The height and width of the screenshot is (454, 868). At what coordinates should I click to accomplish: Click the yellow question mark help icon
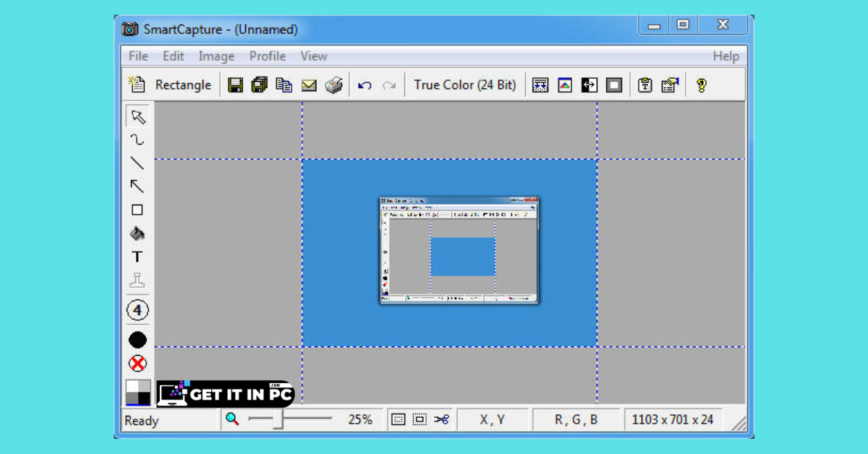(x=701, y=85)
